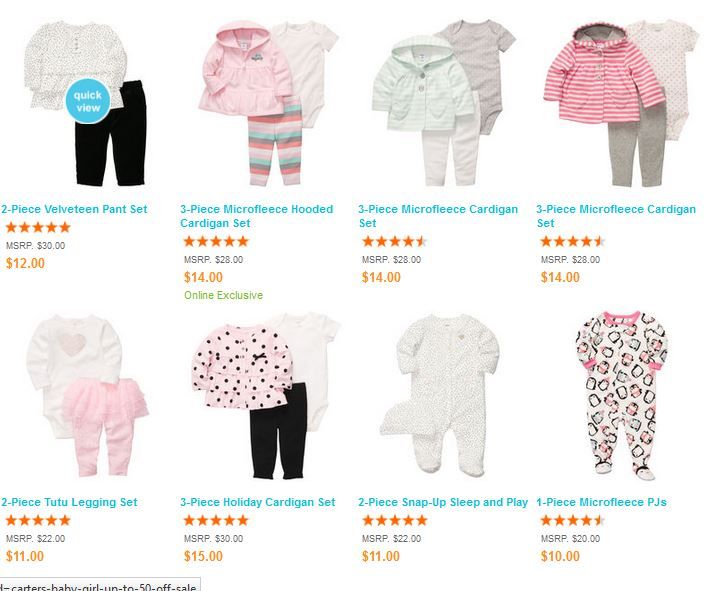Click star rating under Snap-Up Sleep and Play
Viewport: 707px width, 591px height.
(x=395, y=520)
